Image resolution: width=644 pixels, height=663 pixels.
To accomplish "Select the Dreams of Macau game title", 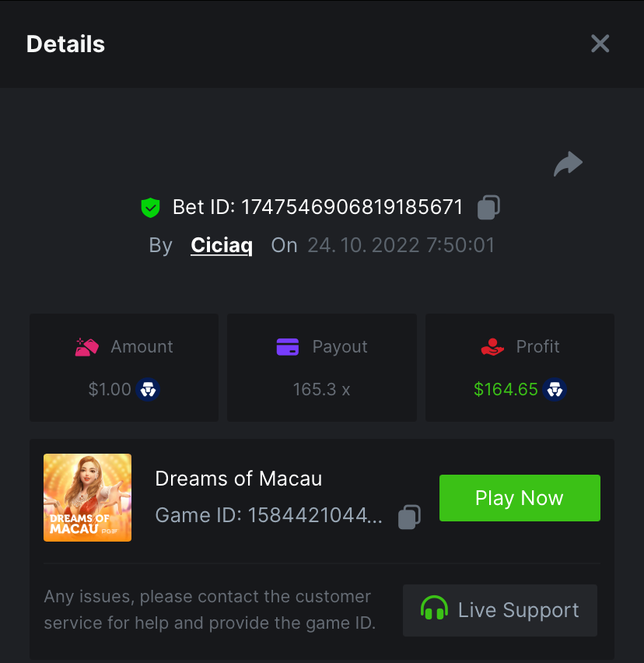I will (x=238, y=479).
